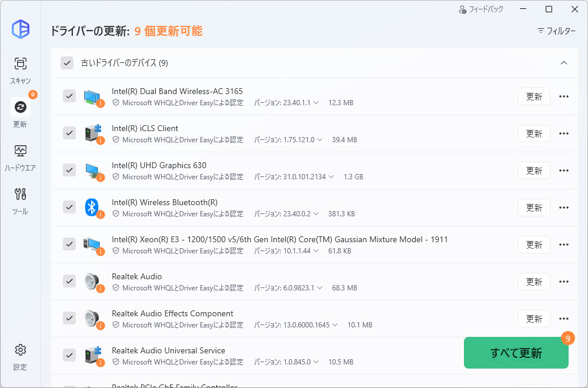Uncheck the Intel(R) iCLS Client checkbox
The width and height of the screenshot is (588, 388).
pyautogui.click(x=69, y=133)
